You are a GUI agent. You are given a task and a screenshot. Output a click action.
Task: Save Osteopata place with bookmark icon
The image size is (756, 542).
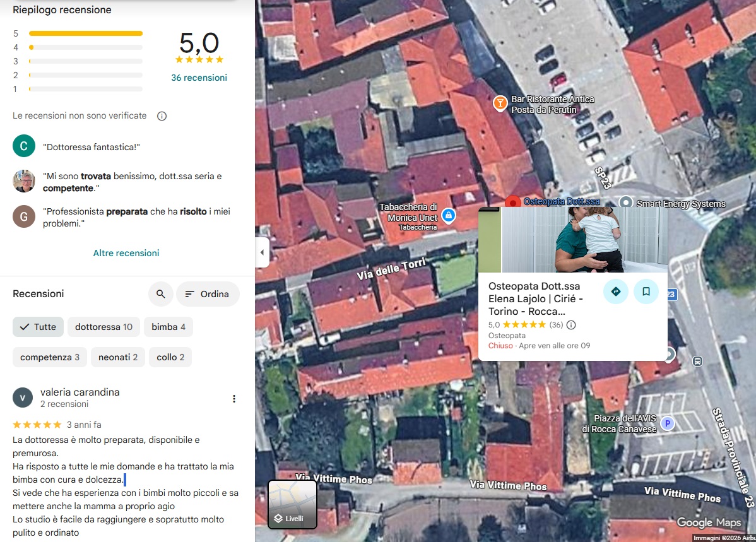coord(646,292)
